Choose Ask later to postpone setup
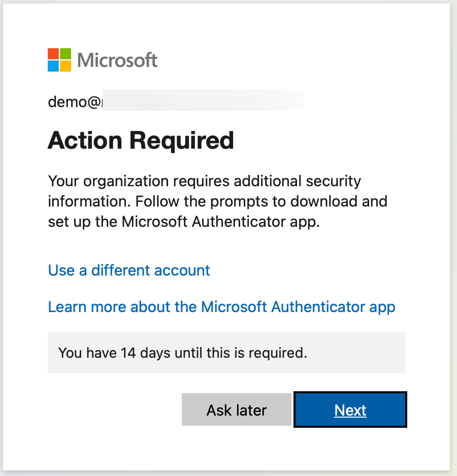Viewport: 457px width, 476px height. pos(237,410)
